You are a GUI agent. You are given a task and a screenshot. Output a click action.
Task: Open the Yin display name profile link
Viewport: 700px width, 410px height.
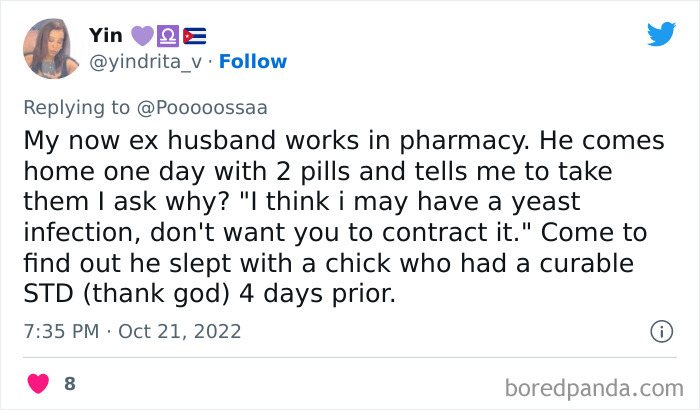[106, 36]
